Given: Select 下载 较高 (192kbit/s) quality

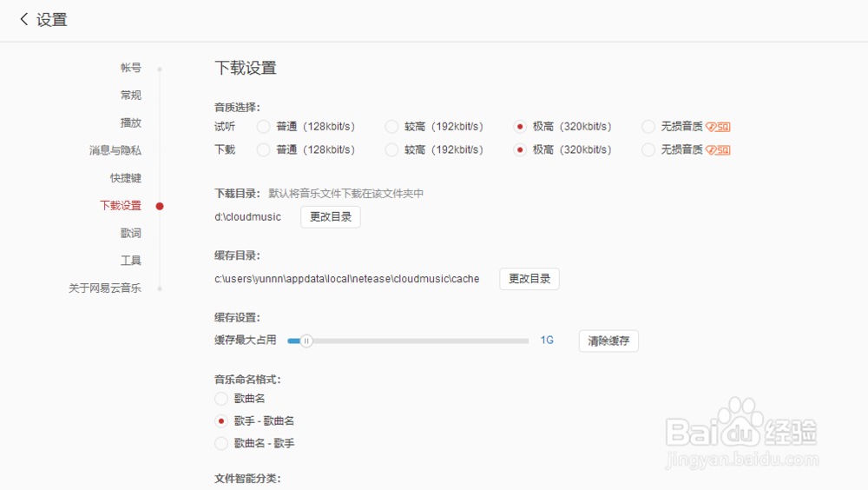Looking at the screenshot, I should (x=391, y=149).
